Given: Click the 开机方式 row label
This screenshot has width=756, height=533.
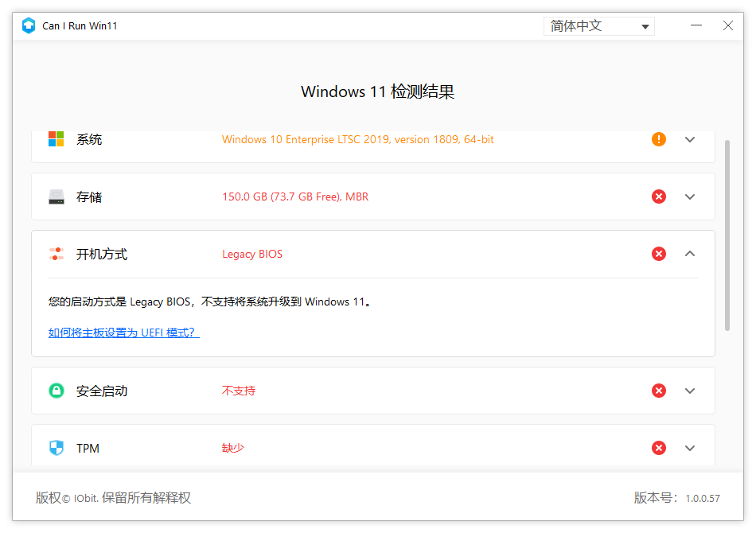Looking at the screenshot, I should pyautogui.click(x=102, y=254).
